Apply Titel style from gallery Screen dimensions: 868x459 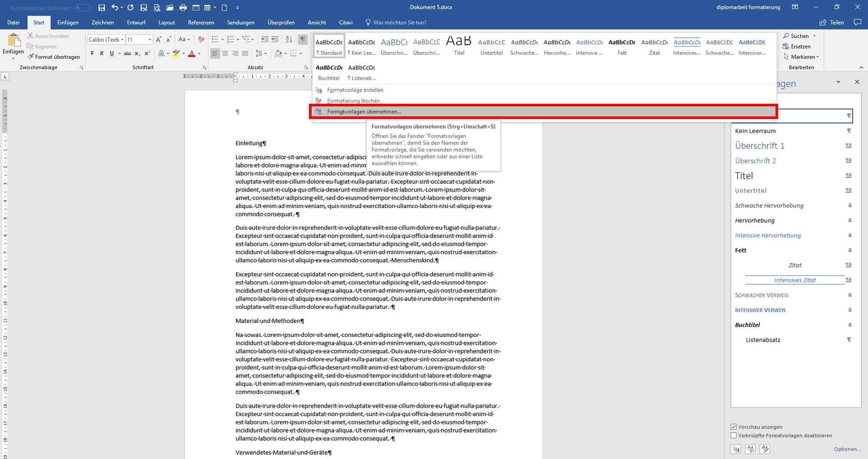(459, 46)
